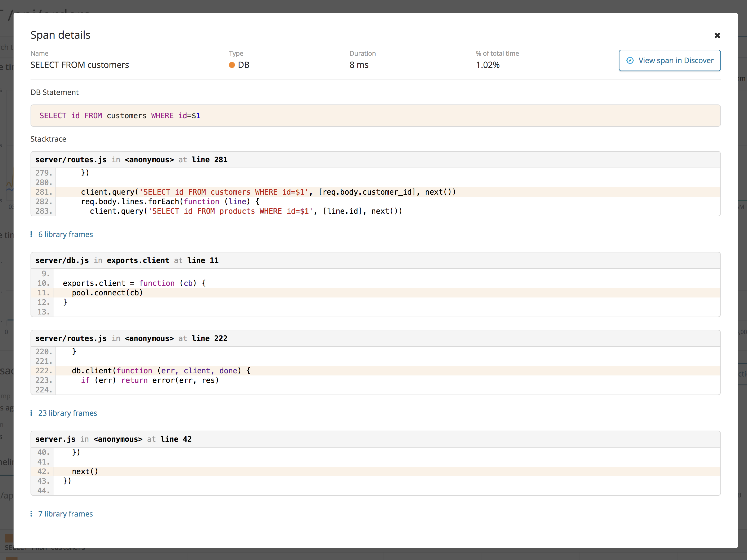Click server/routes.js line 281 frame header
This screenshot has height=560, width=747.
[131, 160]
